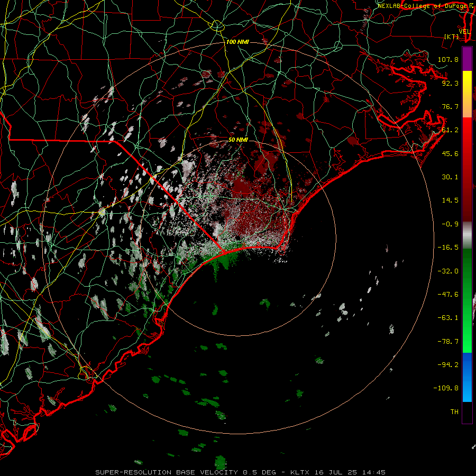
Task: Click the 107.8 velocity scale value
Action: point(448,59)
